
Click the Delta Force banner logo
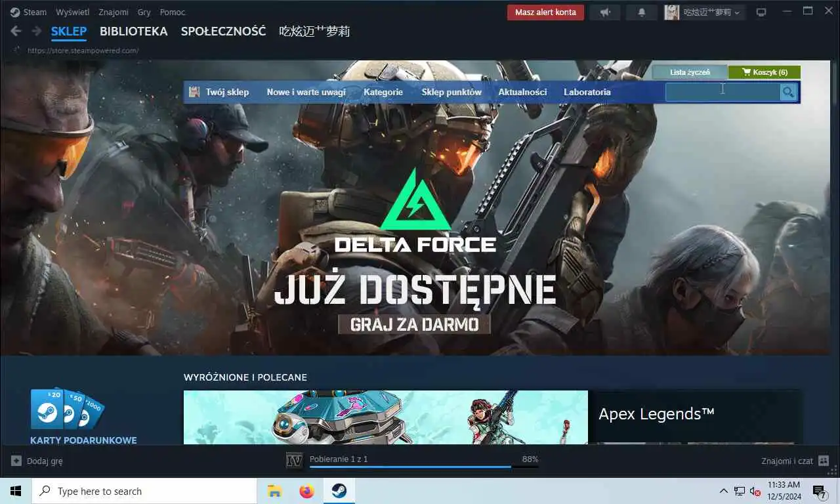click(x=415, y=211)
